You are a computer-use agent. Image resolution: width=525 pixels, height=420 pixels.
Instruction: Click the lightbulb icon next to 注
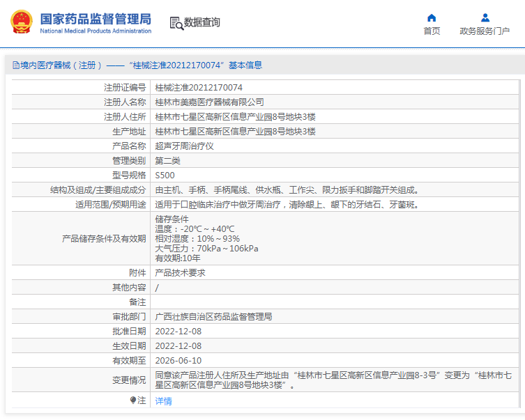(133, 400)
